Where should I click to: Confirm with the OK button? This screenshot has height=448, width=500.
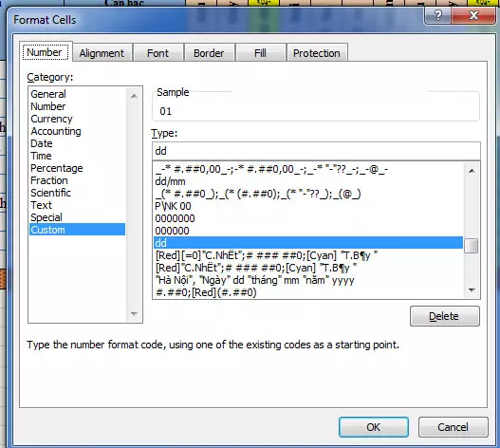click(374, 427)
